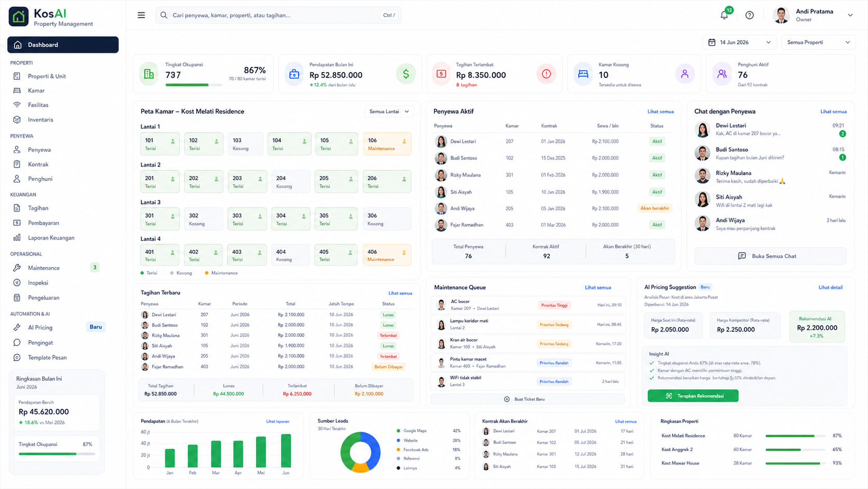Click Kost Anggrek 2 occupancy bar
The image size is (868, 489).
(x=795, y=450)
